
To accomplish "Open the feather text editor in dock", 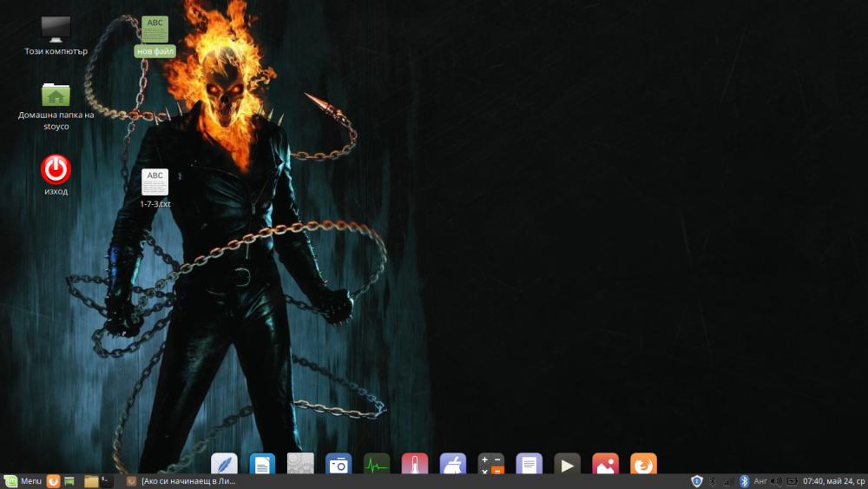I will 224,464.
